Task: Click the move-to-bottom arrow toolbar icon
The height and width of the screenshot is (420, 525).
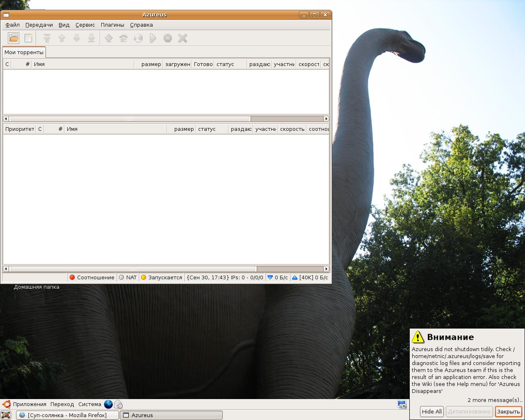Action: [91, 38]
